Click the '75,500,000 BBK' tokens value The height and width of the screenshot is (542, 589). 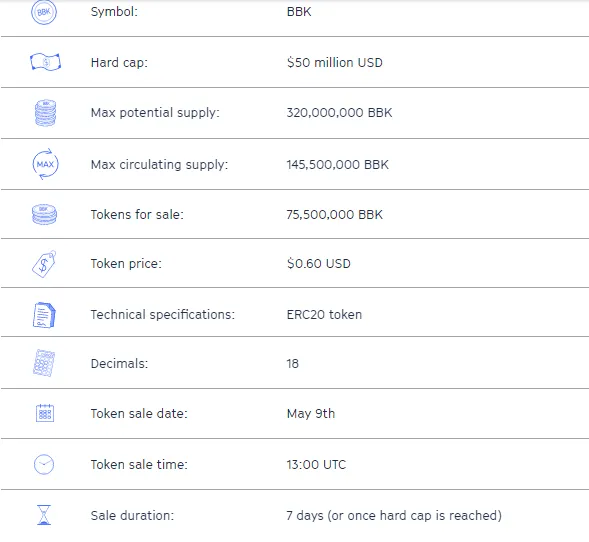click(334, 214)
